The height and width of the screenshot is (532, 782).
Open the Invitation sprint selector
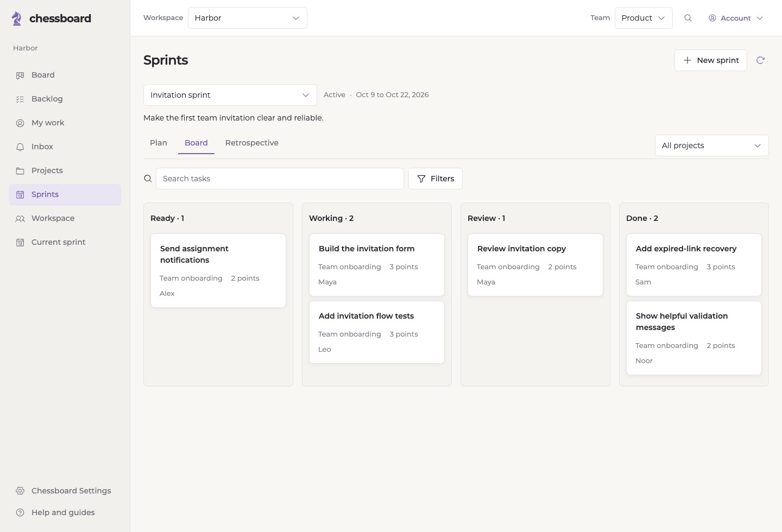click(x=230, y=95)
